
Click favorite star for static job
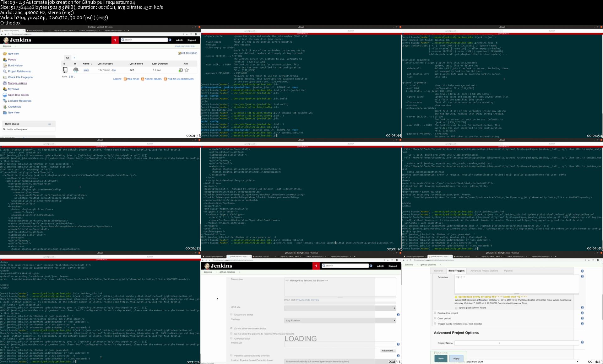(187, 70)
